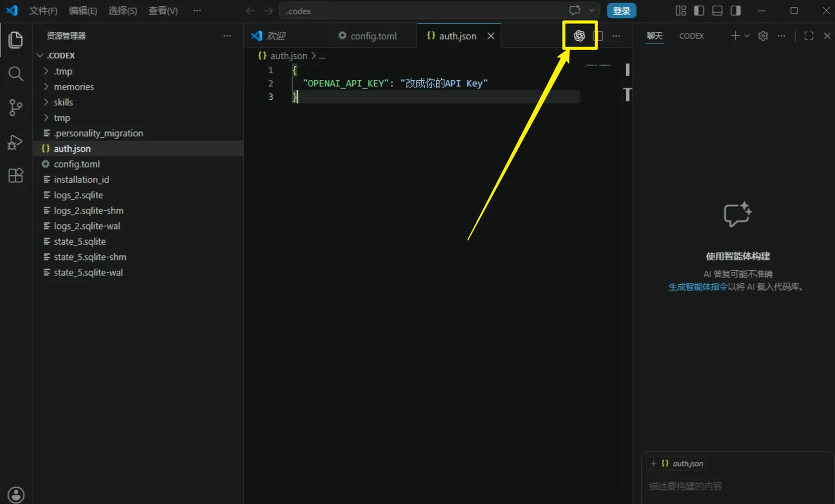Viewport: 835px width, 504px height.
Task: Open the Run and Debug view
Action: (x=16, y=142)
